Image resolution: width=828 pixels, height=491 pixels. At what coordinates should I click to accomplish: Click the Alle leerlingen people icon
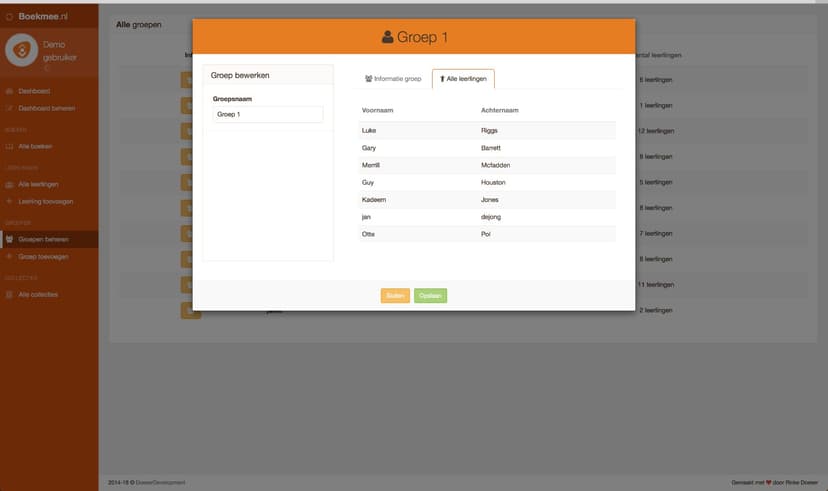[x=9, y=184]
